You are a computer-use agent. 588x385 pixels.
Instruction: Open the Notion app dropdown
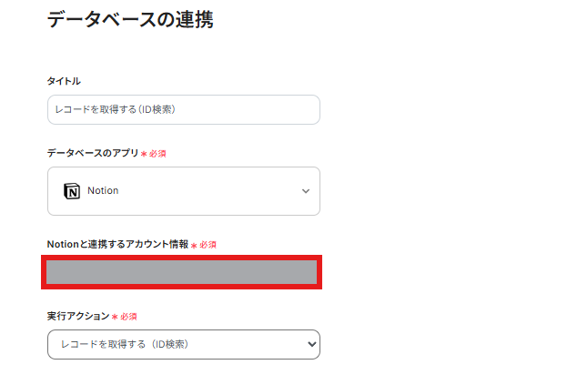tap(183, 191)
